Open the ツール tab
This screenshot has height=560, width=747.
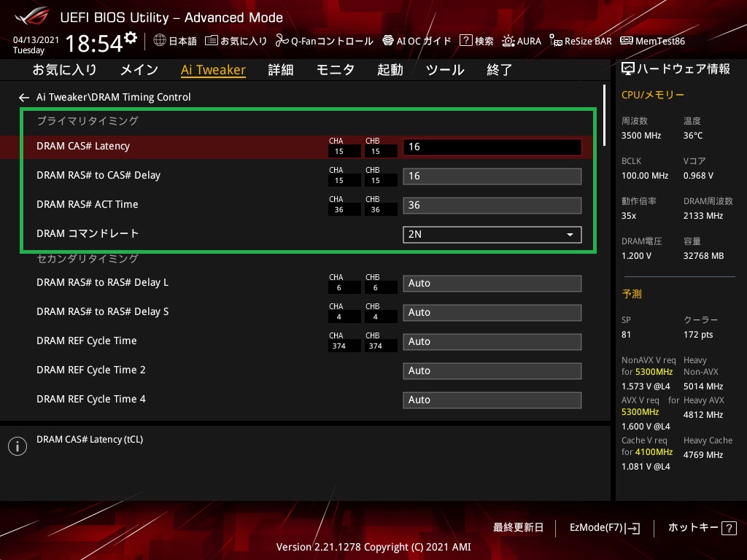click(x=445, y=70)
